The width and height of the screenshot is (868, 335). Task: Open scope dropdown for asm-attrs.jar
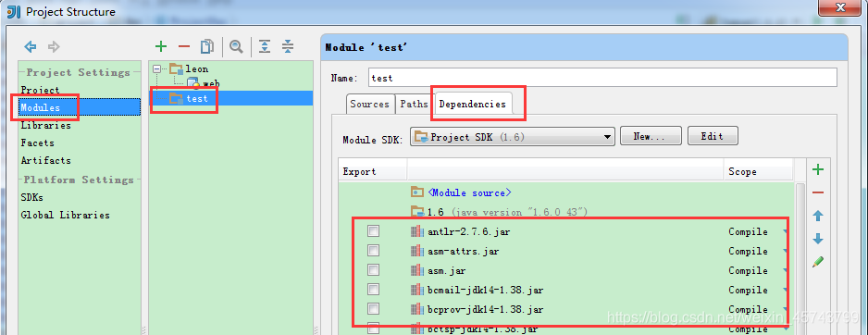tap(786, 252)
